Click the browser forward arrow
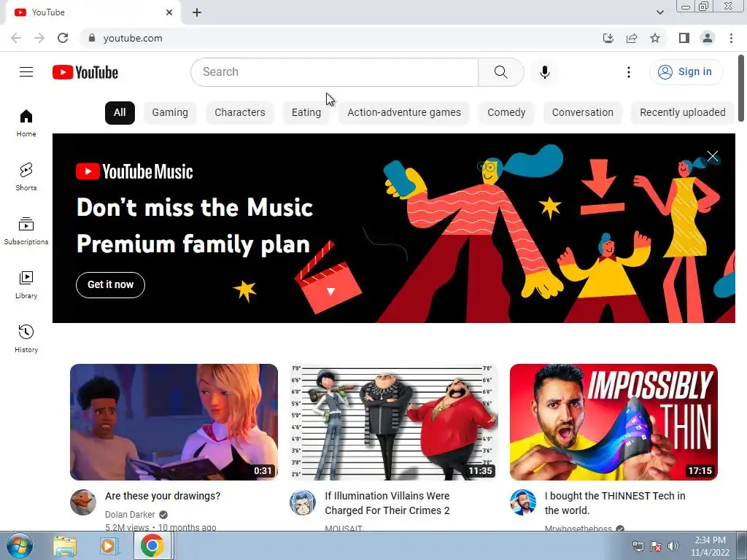This screenshot has width=747, height=560. pos(39,38)
